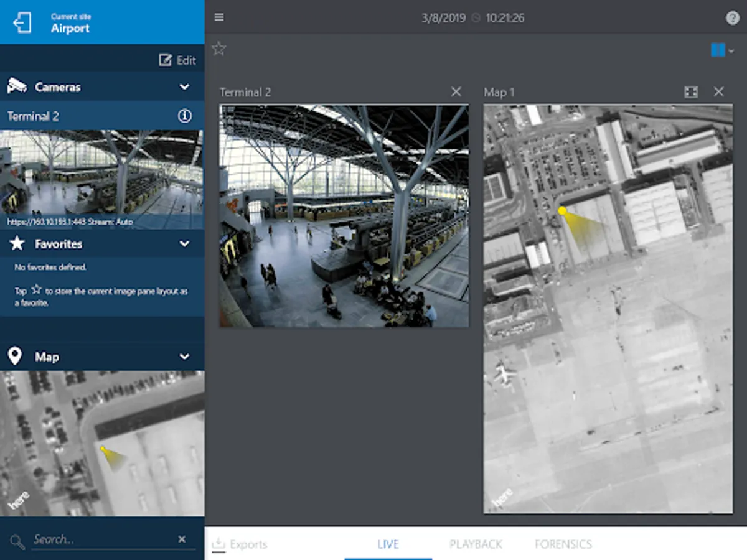Switch to the PLAYBACK tab
This screenshot has width=747, height=560.
tap(476, 544)
